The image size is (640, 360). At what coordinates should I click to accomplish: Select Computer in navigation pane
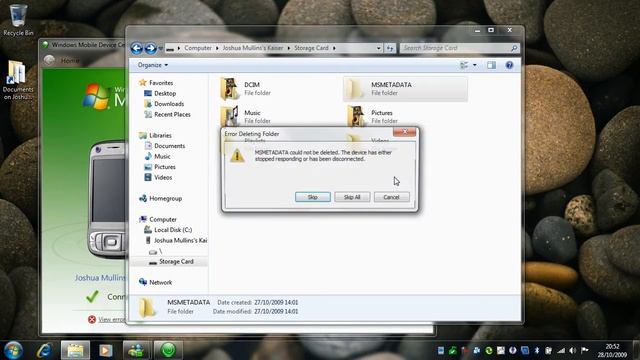[162, 220]
